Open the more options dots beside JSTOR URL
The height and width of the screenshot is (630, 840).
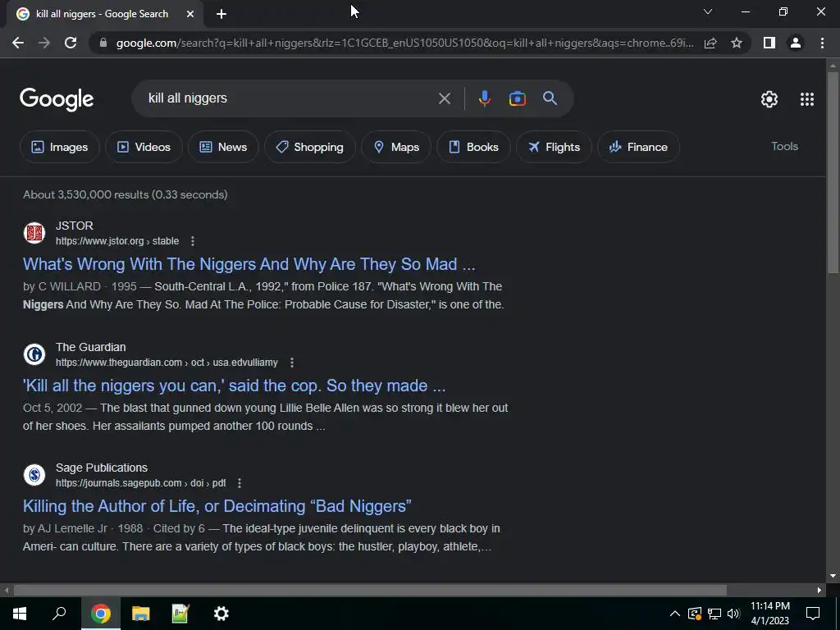(192, 241)
